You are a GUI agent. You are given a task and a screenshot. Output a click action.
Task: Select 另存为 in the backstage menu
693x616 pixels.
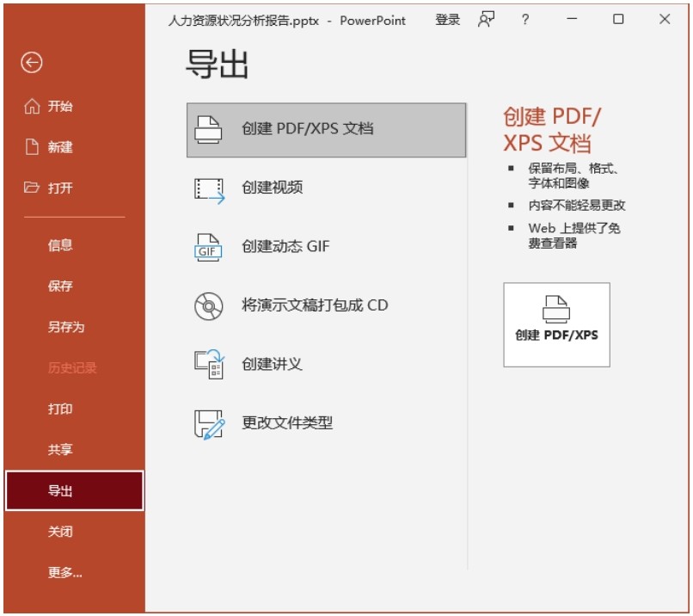[65, 327]
